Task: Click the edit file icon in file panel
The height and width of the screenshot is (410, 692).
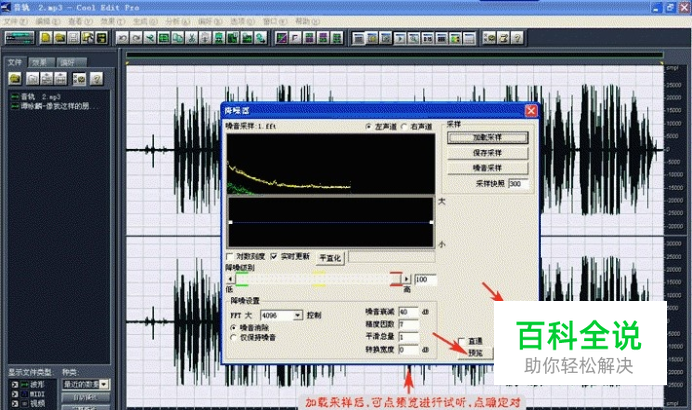Action: click(60, 79)
